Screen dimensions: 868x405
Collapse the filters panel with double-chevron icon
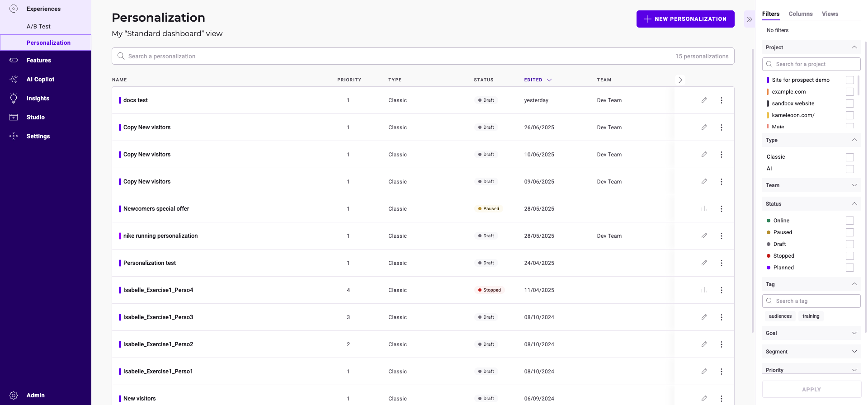tap(749, 19)
